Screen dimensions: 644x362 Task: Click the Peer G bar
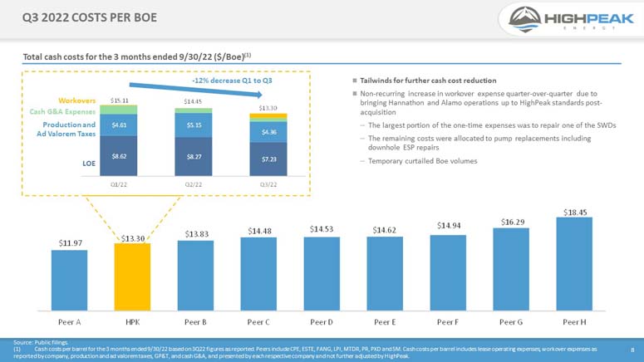point(511,269)
